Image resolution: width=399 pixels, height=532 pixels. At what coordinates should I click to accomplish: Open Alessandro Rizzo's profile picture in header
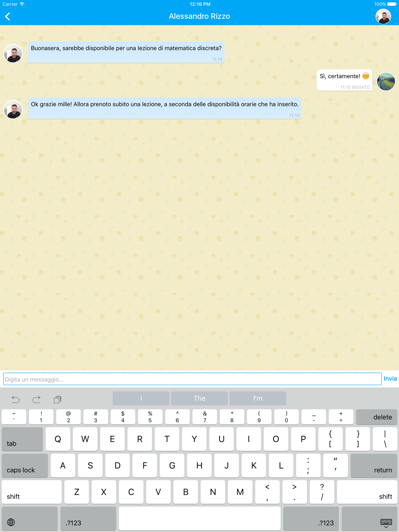click(x=383, y=16)
